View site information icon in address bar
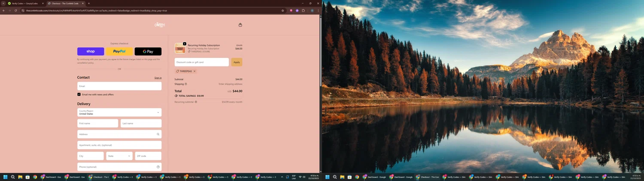Viewport: 644px width, 181px height. (23, 10)
